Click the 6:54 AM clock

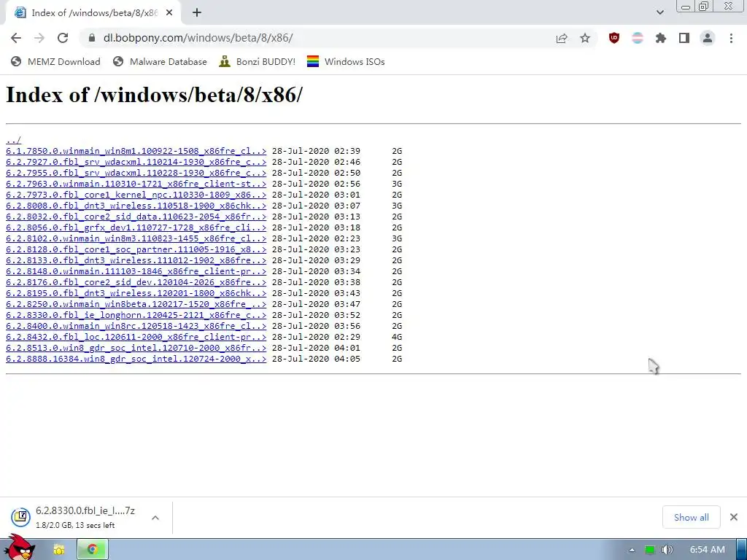pos(707,550)
